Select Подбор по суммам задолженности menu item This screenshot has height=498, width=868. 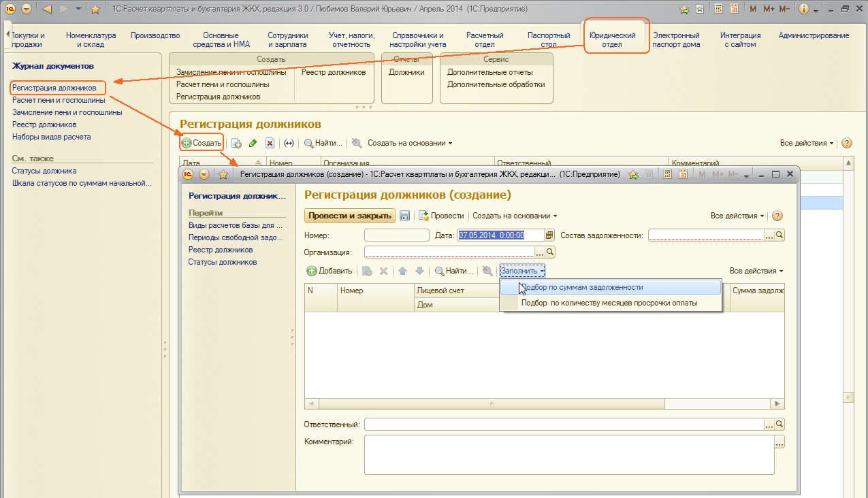pos(610,287)
